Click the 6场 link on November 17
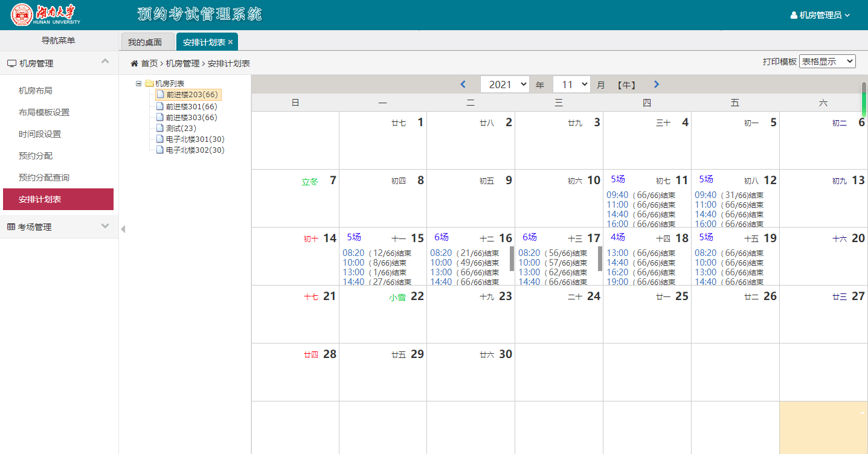This screenshot has height=454, width=868. (530, 237)
